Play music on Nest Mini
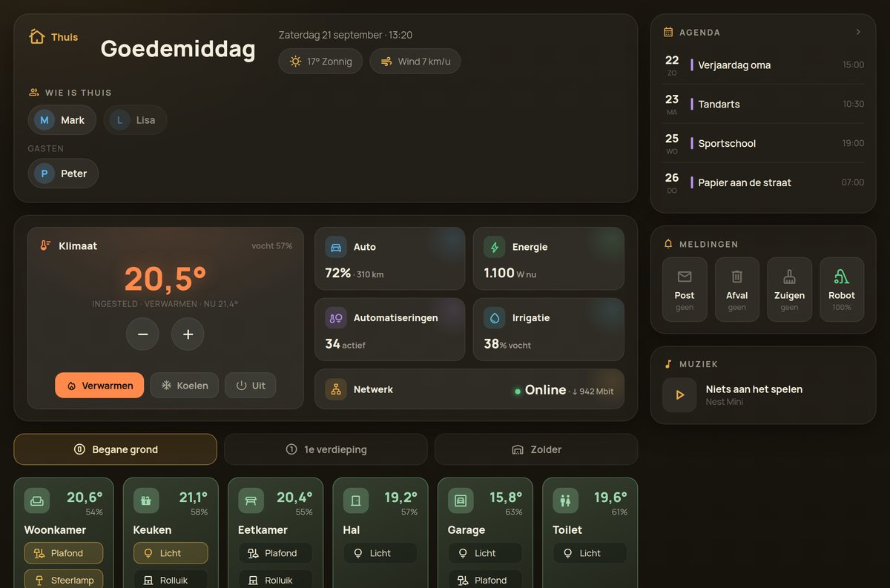This screenshot has height=588, width=890. click(679, 395)
